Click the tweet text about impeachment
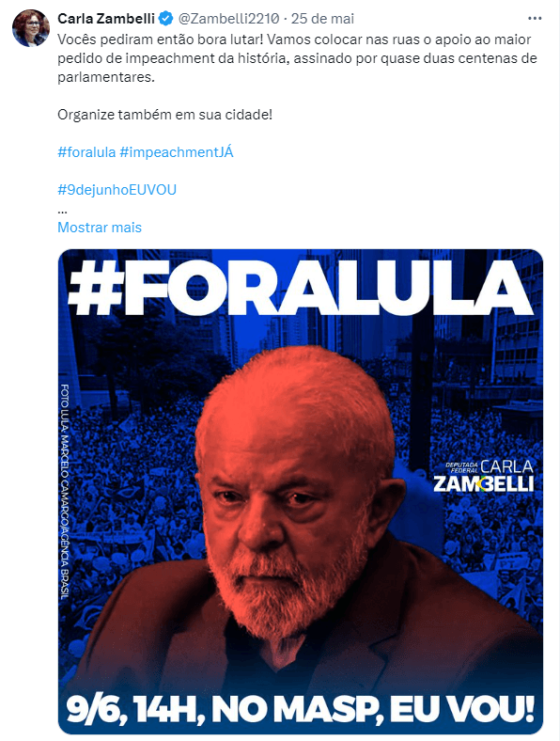The width and height of the screenshot is (560, 741). (297, 58)
